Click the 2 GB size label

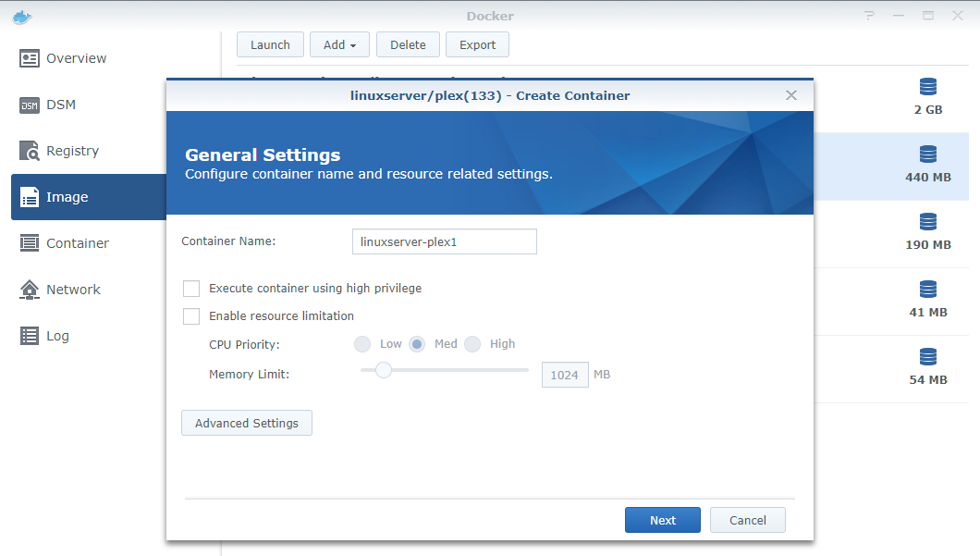click(x=928, y=109)
